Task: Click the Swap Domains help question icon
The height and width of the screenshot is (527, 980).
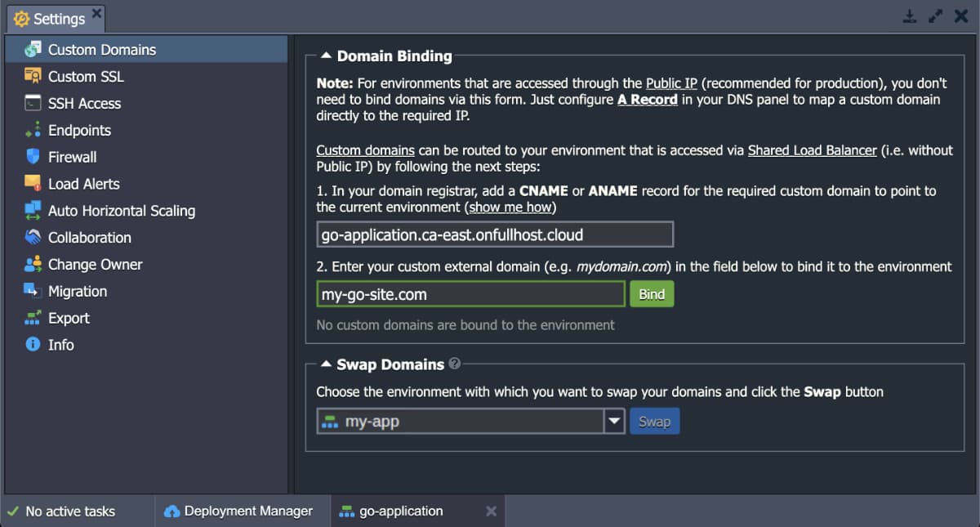Action: click(455, 364)
